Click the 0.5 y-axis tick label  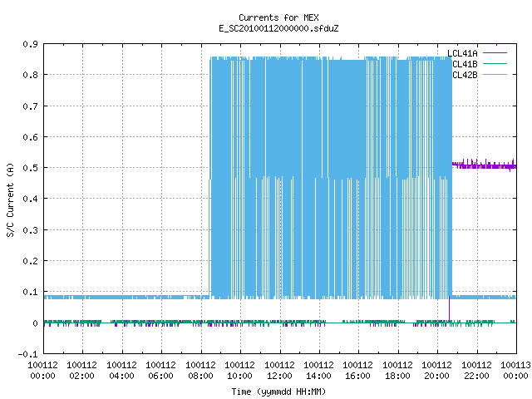pos(30,168)
